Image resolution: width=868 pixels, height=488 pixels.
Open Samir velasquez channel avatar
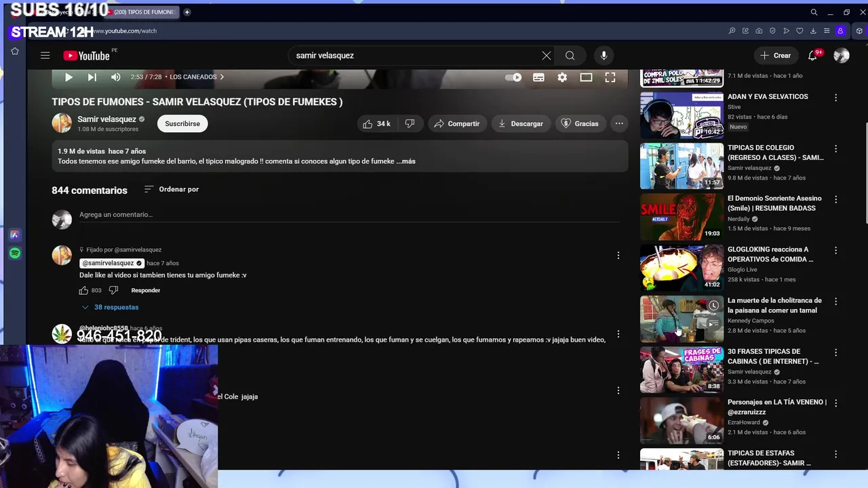[x=62, y=123]
